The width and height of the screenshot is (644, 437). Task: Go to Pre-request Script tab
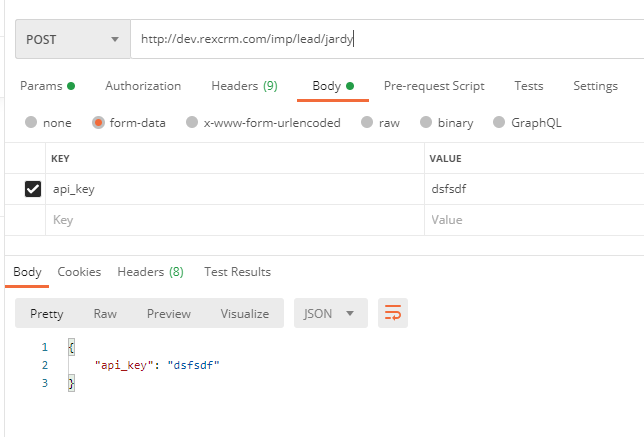(x=434, y=86)
